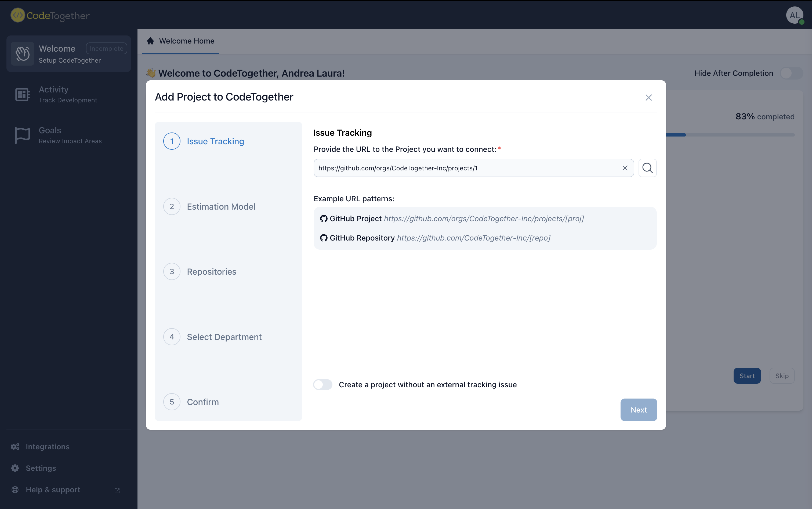Open the Welcome Setup CodeTogether menu item

[x=69, y=54]
